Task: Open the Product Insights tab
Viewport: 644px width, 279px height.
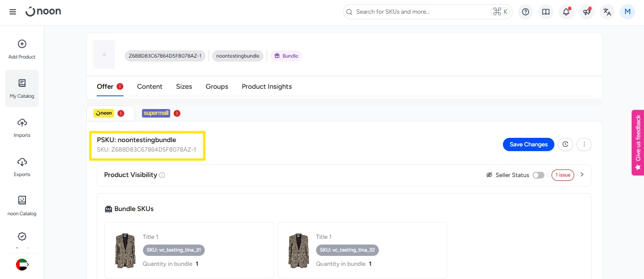Action: [x=267, y=86]
